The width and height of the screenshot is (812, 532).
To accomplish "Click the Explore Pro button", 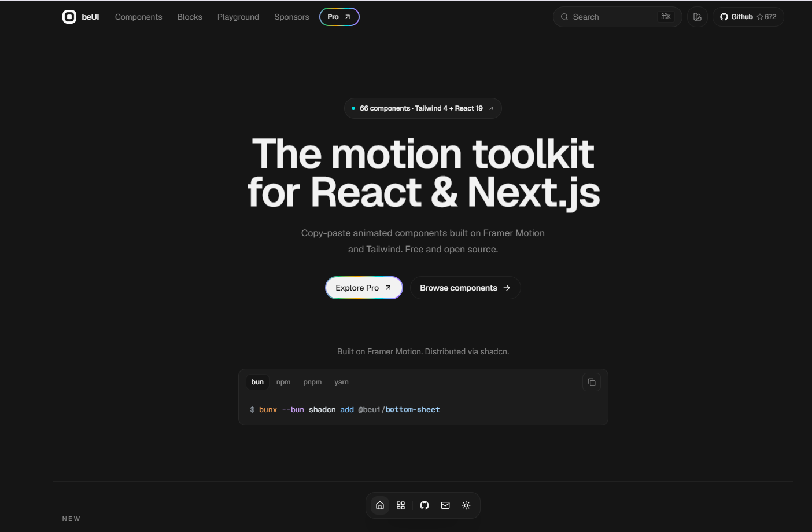I will click(364, 288).
